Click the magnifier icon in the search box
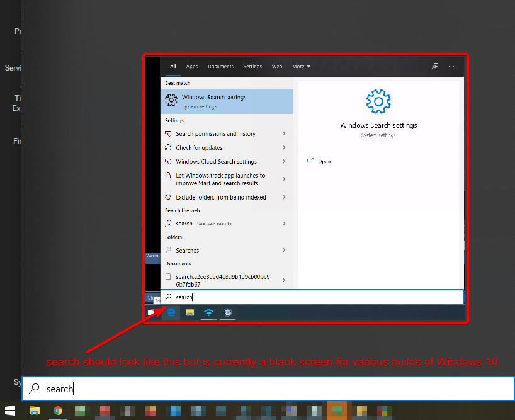Viewport: 515px width, 420px height. point(167,297)
